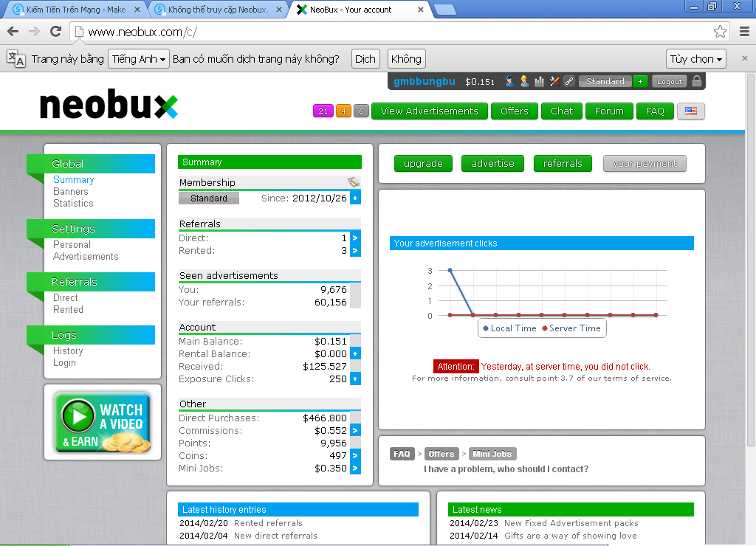The width and height of the screenshot is (756, 546).
Task: Open Rented referrals arrow in summary
Action: (355, 251)
